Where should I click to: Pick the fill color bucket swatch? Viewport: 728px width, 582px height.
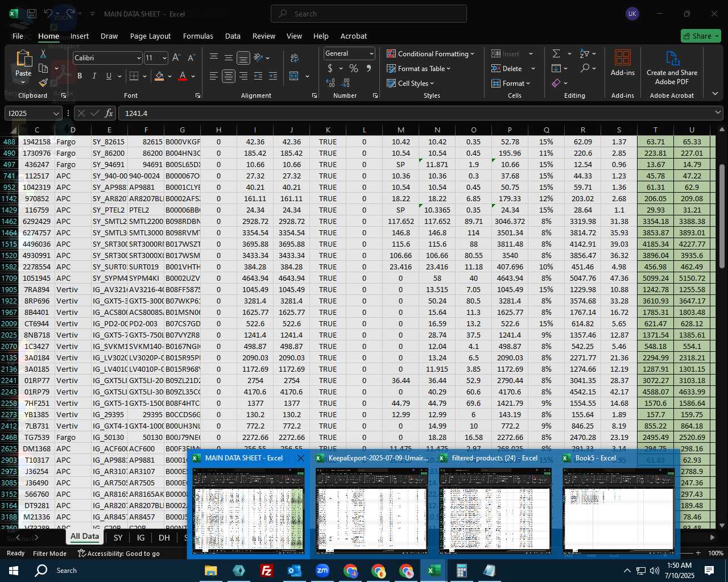point(159,76)
